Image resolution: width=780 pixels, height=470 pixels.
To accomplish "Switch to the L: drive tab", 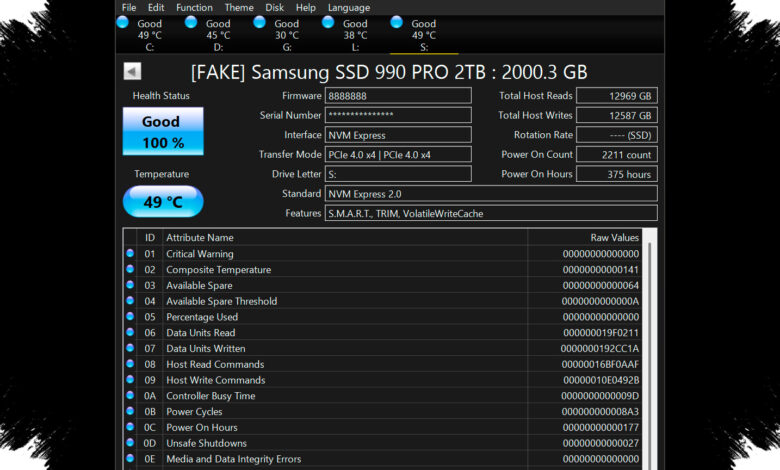I will coord(355,35).
